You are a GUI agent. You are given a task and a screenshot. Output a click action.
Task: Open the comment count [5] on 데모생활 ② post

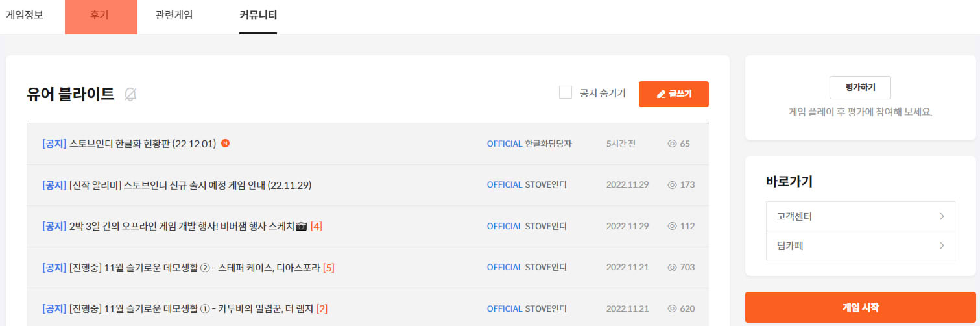(328, 268)
